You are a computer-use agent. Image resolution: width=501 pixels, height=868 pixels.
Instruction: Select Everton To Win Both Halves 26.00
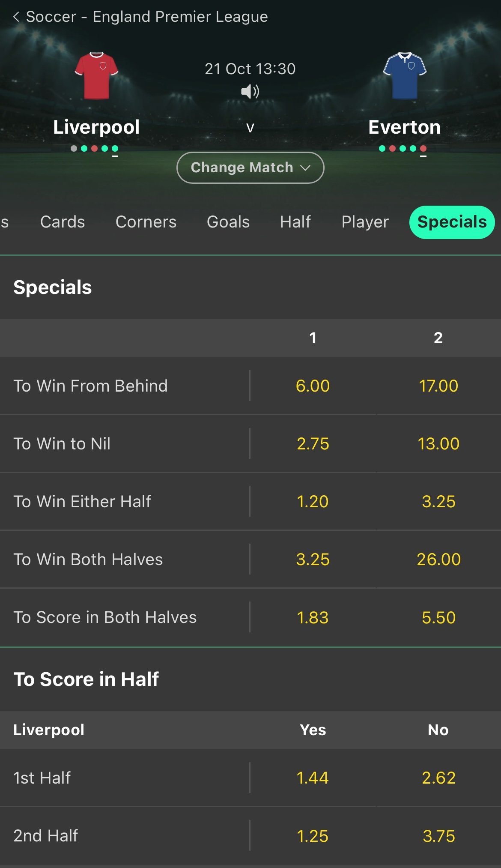click(438, 560)
